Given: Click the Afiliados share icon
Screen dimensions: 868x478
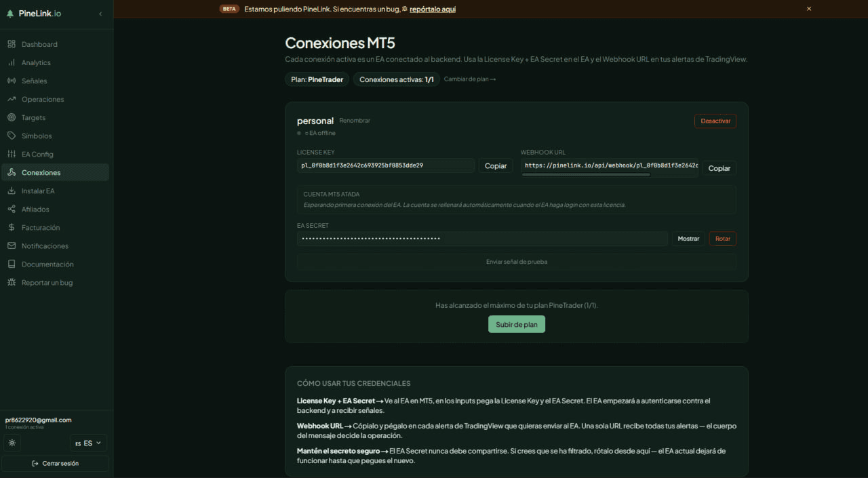Looking at the screenshot, I should (12, 209).
